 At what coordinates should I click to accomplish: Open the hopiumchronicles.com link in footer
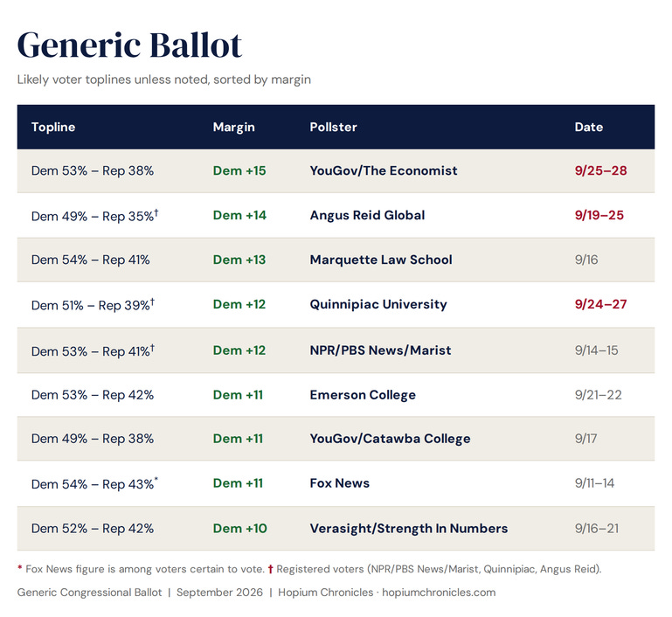tap(439, 593)
